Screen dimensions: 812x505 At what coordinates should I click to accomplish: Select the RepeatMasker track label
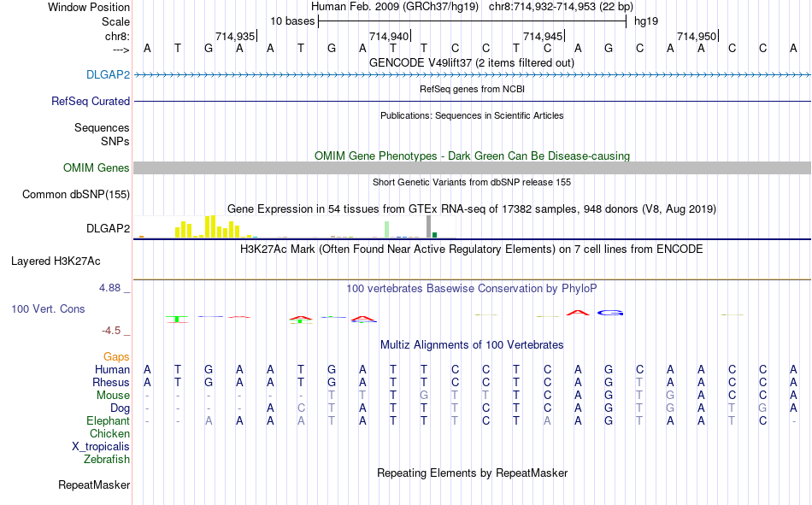tap(94, 484)
